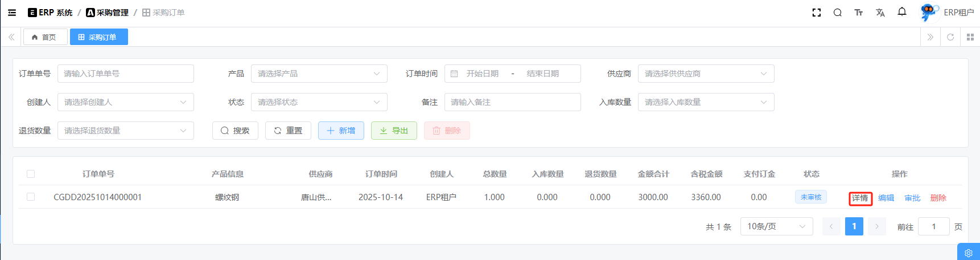Open 详情 details for the order row
Image resolution: width=980 pixels, height=260 pixels.
coord(860,198)
